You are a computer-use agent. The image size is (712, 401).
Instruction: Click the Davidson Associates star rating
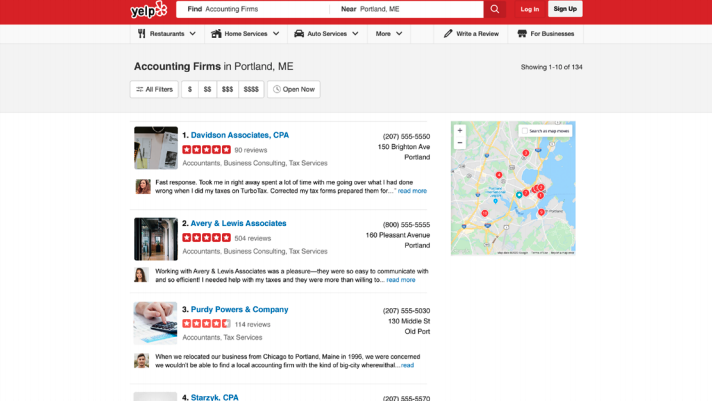[x=206, y=150]
